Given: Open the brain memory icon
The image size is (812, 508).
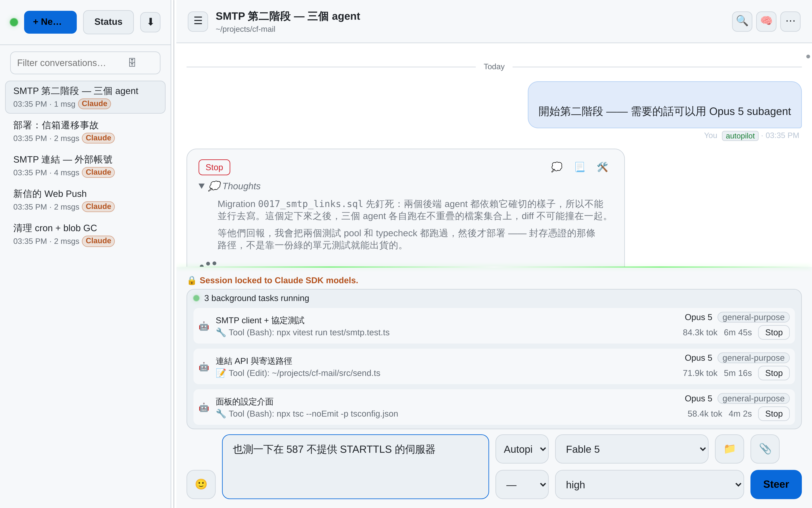Looking at the screenshot, I should point(766,22).
